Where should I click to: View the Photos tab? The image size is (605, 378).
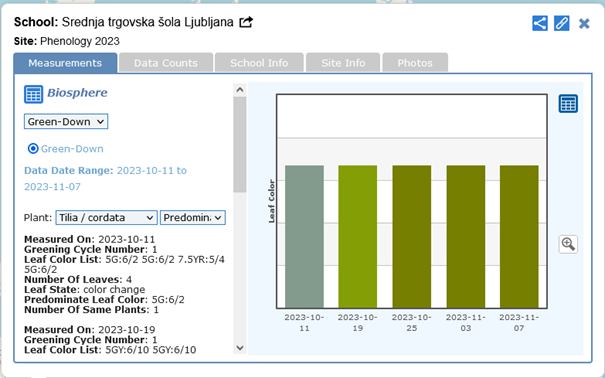(x=415, y=63)
